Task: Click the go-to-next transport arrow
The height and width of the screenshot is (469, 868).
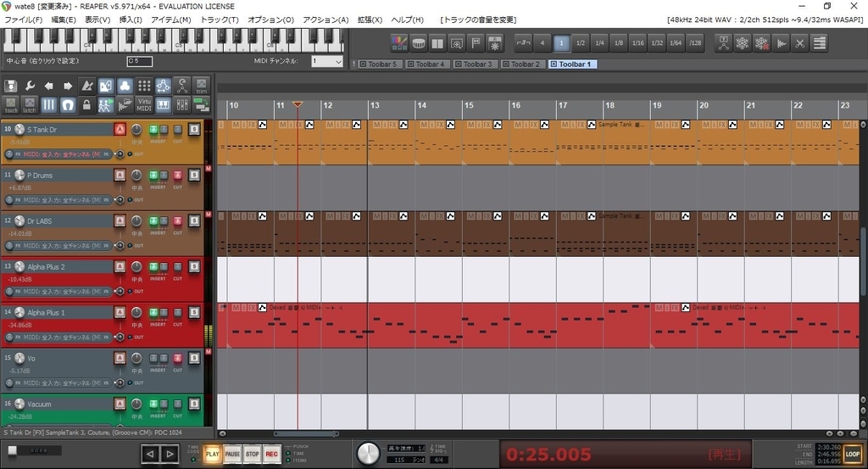Action: pos(170,454)
